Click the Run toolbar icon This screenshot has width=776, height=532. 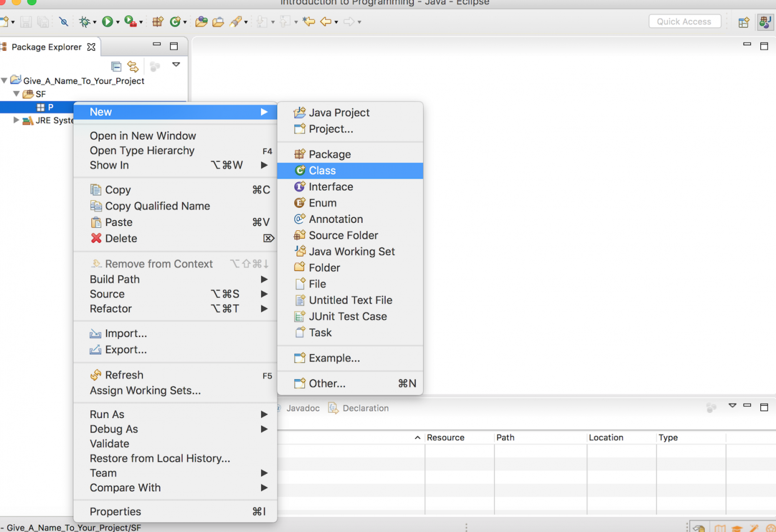tap(108, 21)
